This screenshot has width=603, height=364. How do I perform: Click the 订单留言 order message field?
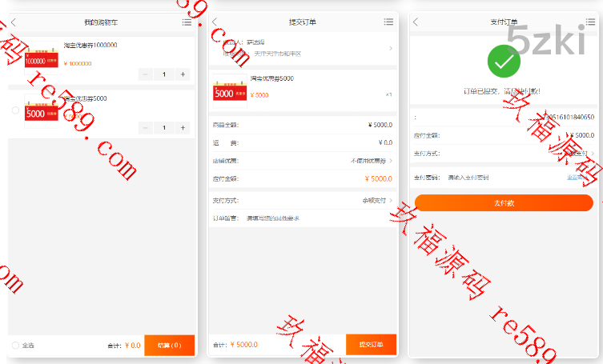coord(304,218)
